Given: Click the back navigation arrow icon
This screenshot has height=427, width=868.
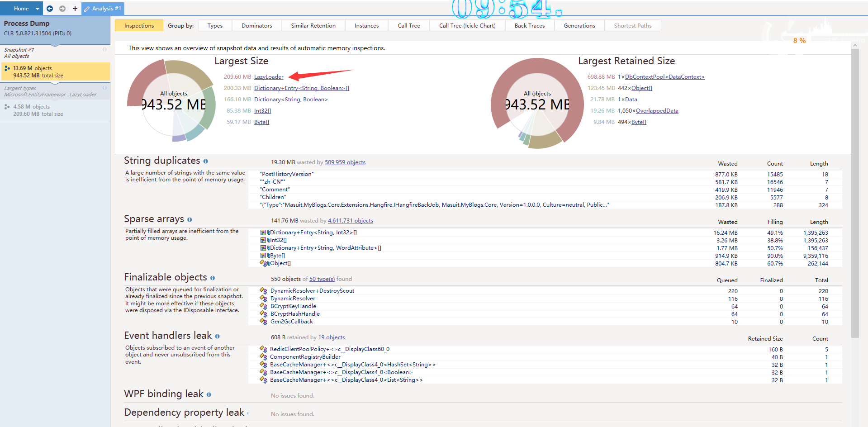Looking at the screenshot, I should pyautogui.click(x=50, y=9).
